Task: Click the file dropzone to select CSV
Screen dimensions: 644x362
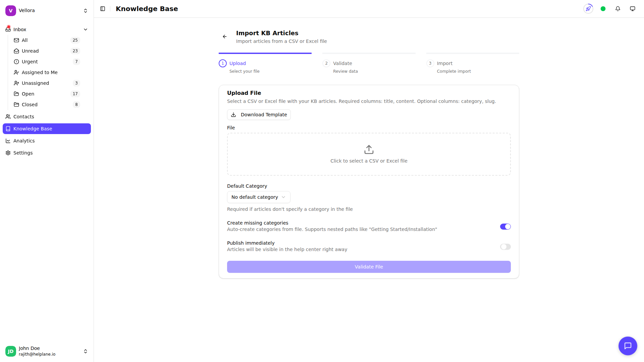Action: [x=369, y=154]
